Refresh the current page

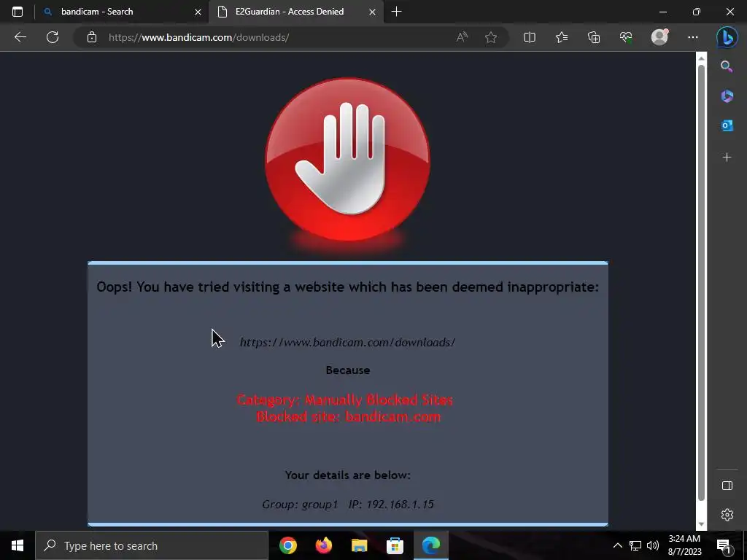53,37
